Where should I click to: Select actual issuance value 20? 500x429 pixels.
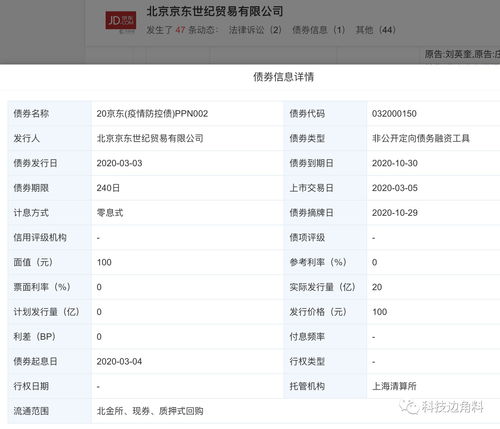[x=377, y=287]
